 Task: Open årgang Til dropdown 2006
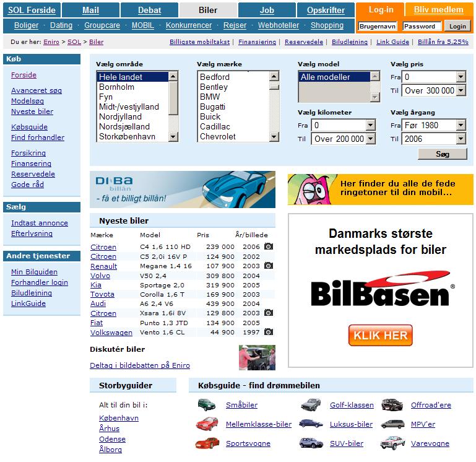coord(433,139)
